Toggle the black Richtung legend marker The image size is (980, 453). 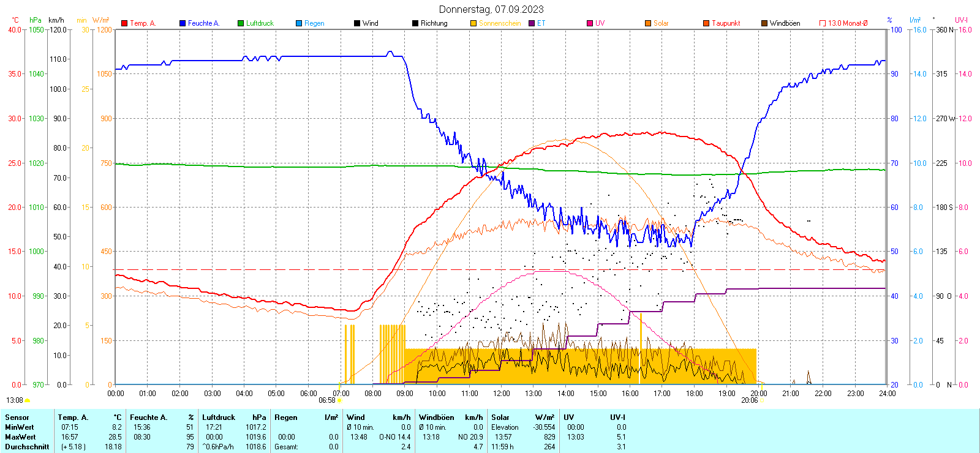click(415, 23)
